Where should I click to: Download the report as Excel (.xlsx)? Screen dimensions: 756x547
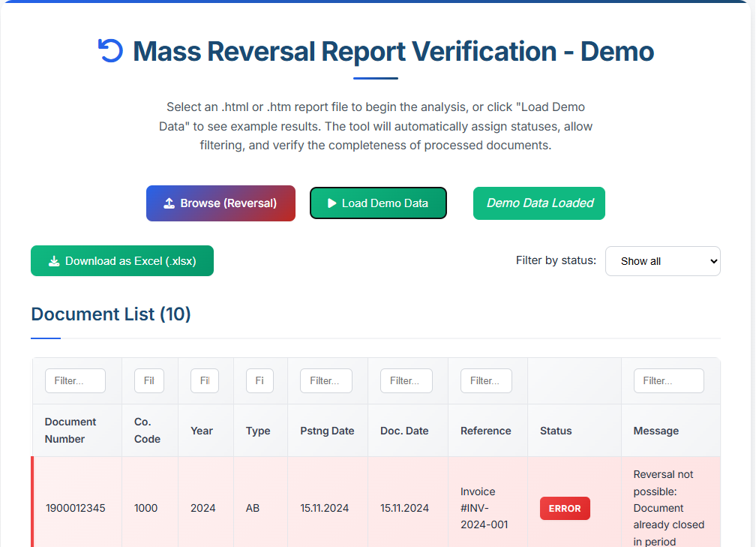pyautogui.click(x=122, y=260)
